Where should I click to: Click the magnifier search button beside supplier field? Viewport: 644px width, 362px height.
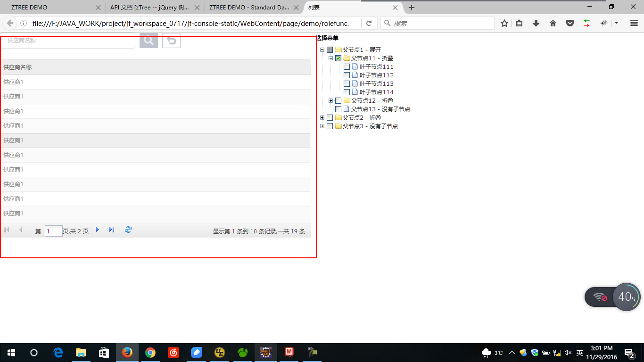(x=149, y=41)
